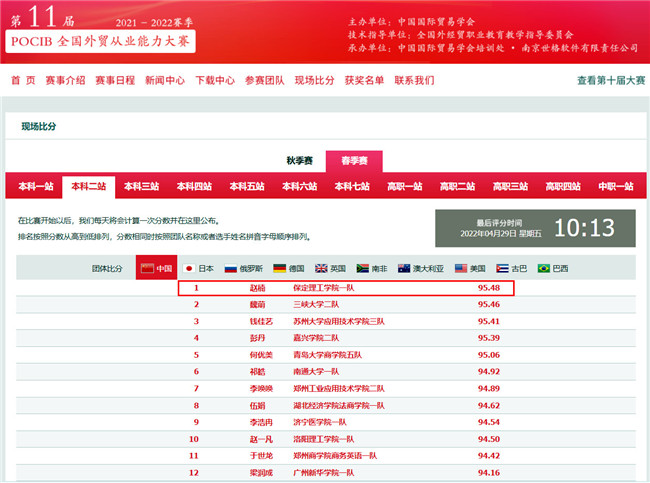Switch to 高职三站 tab
Image resolution: width=650 pixels, height=483 pixels.
pos(510,187)
